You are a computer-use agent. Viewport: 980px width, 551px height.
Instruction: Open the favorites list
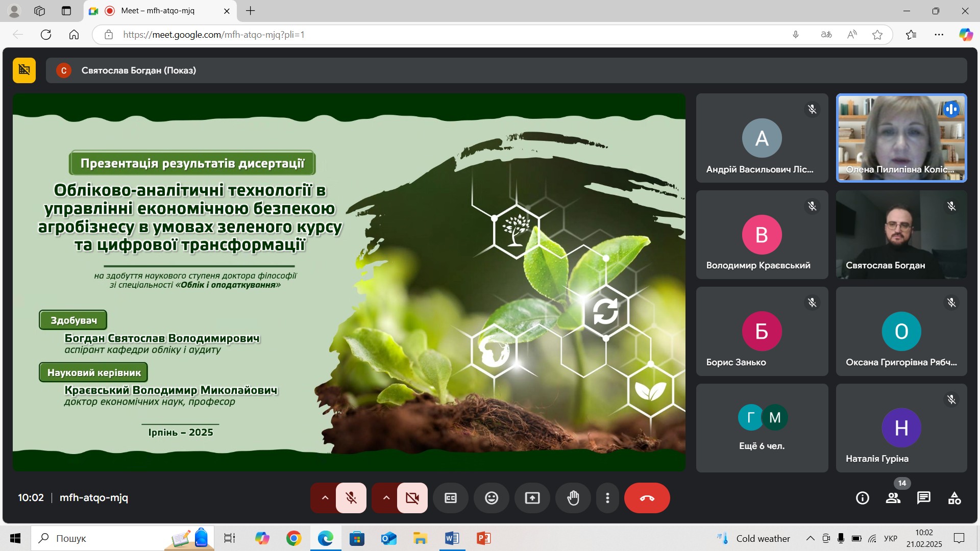tap(911, 35)
